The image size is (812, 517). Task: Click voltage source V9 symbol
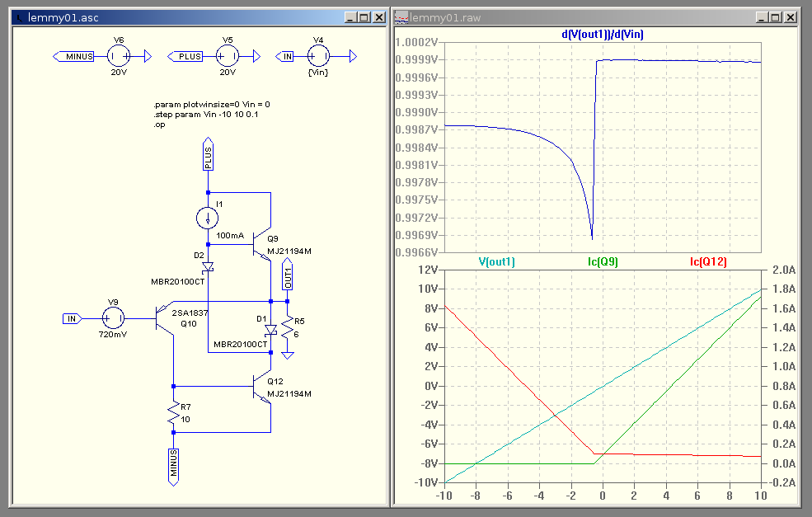pyautogui.click(x=114, y=318)
